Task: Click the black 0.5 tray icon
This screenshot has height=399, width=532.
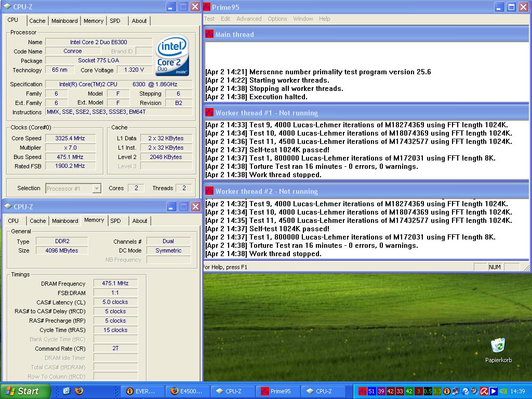Action: (428, 391)
